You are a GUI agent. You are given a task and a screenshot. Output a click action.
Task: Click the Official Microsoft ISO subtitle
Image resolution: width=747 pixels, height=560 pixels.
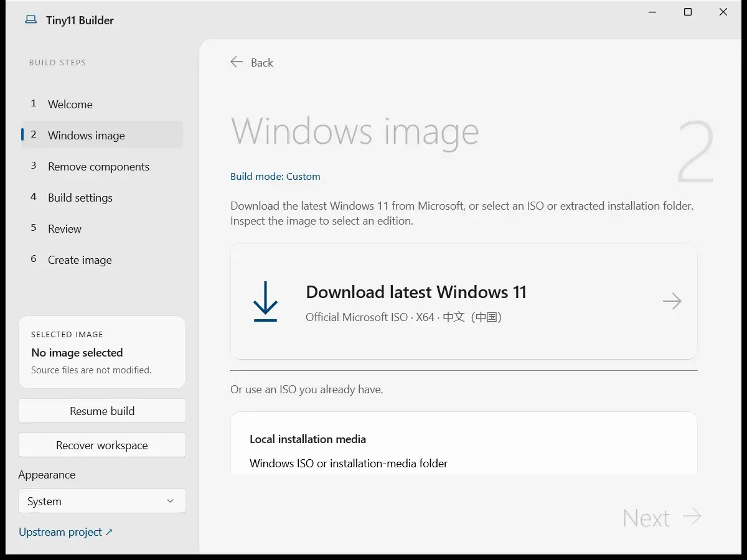403,317
